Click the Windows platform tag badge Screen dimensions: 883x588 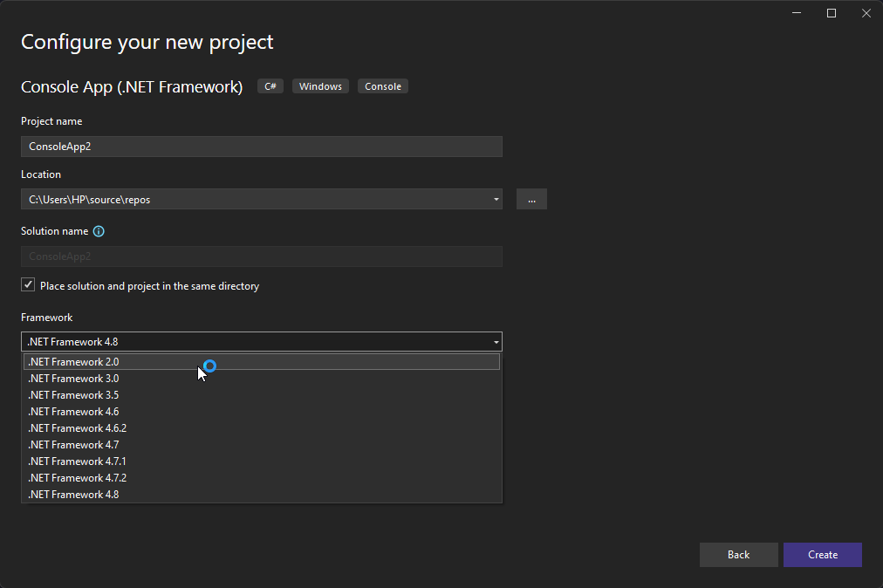coord(320,85)
